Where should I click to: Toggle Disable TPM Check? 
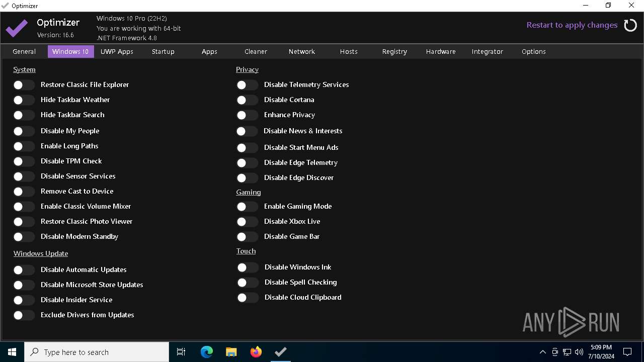(24, 161)
